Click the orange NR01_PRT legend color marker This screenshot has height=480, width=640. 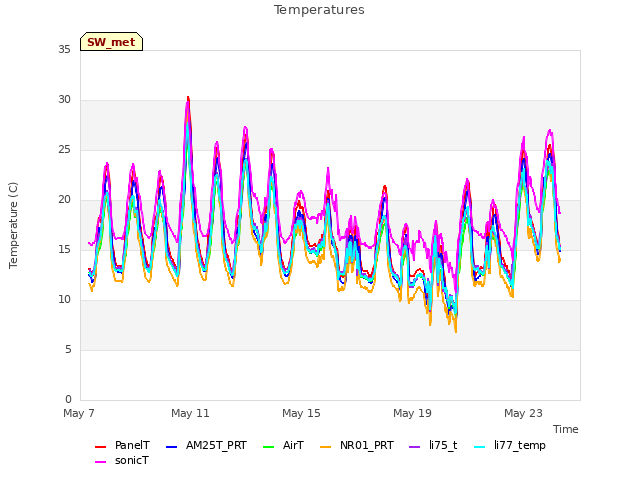[326, 447]
